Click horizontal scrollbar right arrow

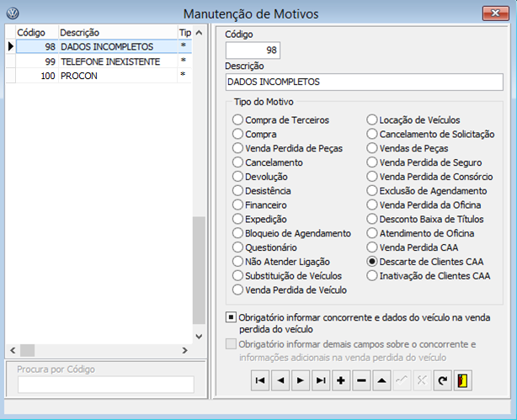[x=185, y=350]
